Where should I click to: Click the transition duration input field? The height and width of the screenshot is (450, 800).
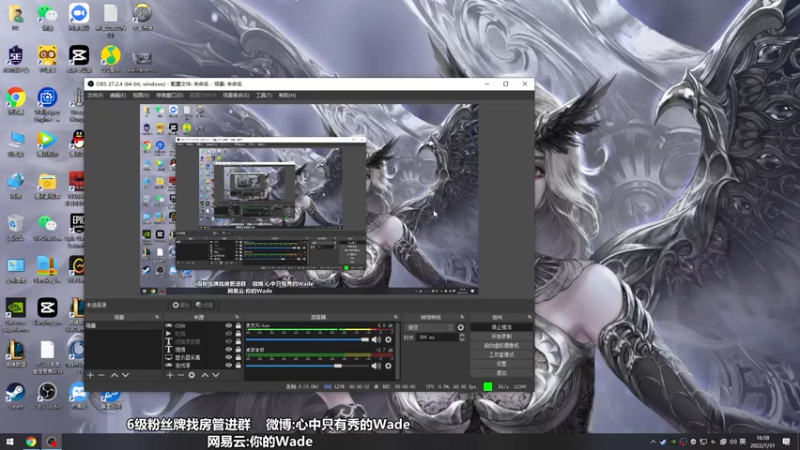tap(436, 338)
